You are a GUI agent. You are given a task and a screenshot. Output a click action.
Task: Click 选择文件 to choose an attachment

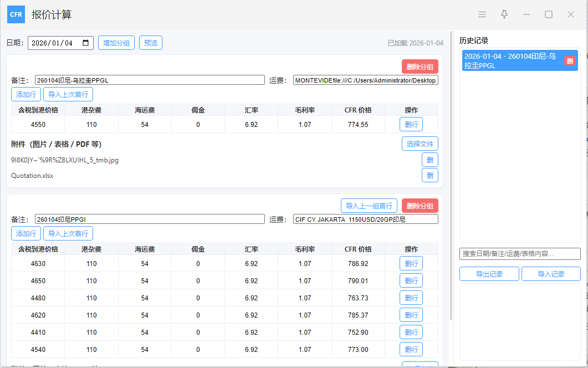click(420, 144)
